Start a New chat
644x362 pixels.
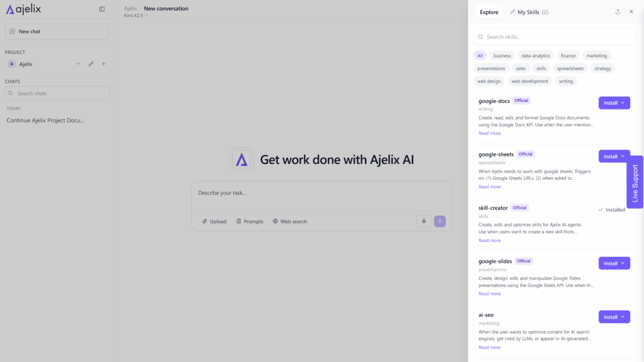tap(57, 31)
